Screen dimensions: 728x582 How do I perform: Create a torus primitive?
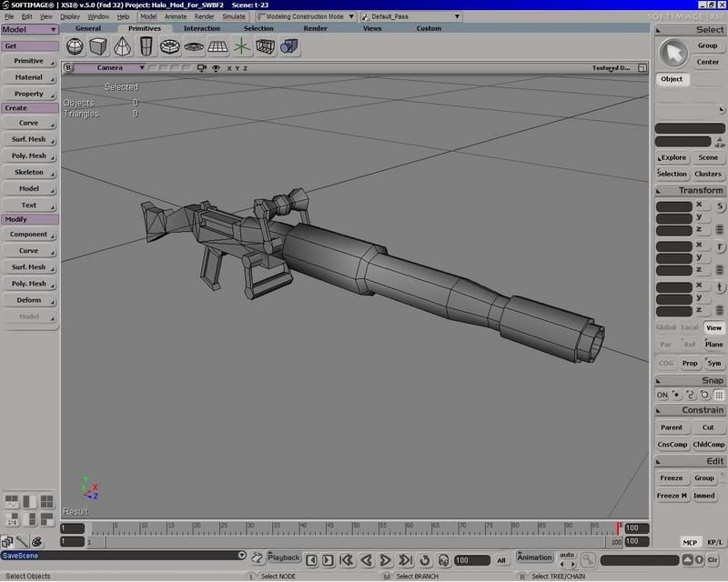click(170, 46)
